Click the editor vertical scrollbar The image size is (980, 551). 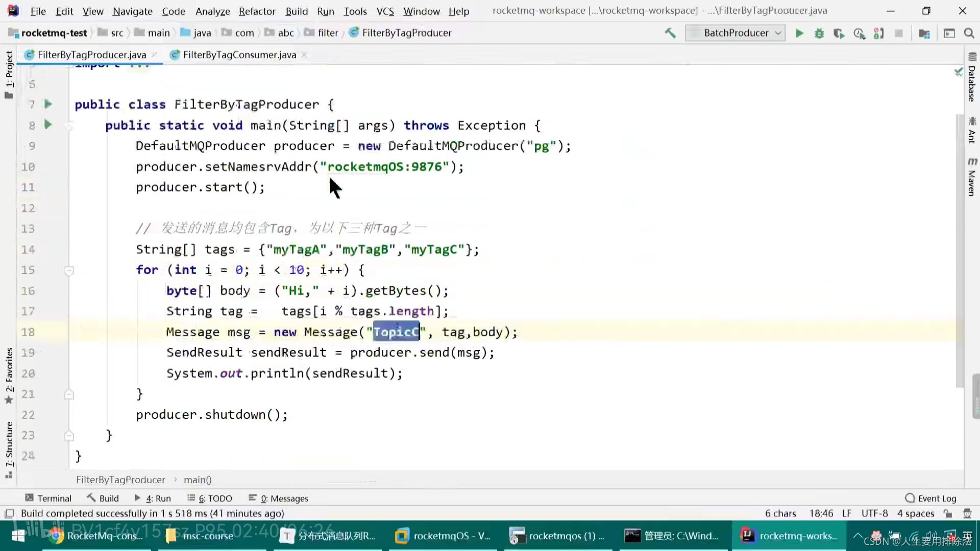(x=960, y=251)
